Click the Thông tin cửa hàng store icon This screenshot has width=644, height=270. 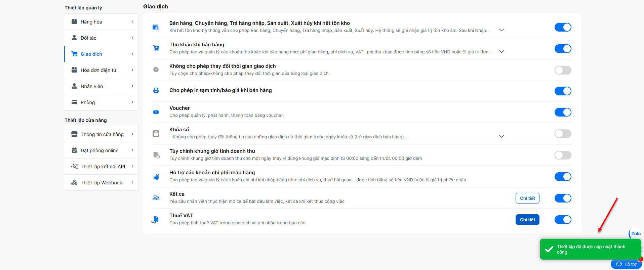coord(74,134)
